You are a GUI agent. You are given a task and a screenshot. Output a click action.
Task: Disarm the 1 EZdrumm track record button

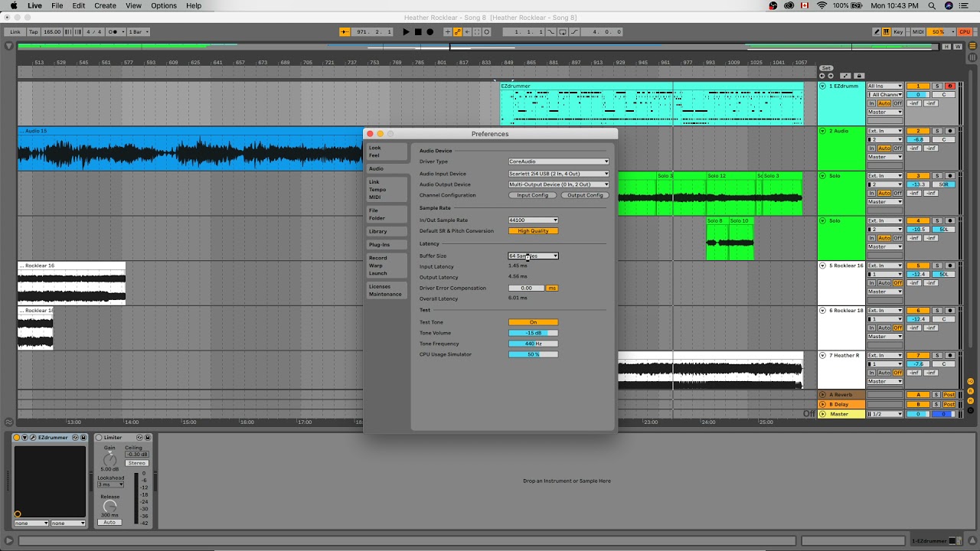click(950, 86)
